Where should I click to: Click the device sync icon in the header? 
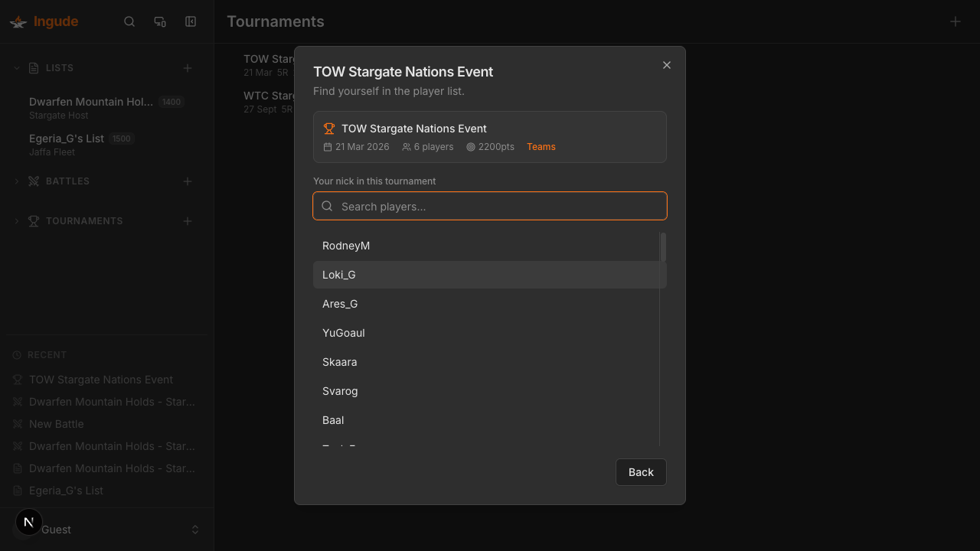[x=159, y=21]
